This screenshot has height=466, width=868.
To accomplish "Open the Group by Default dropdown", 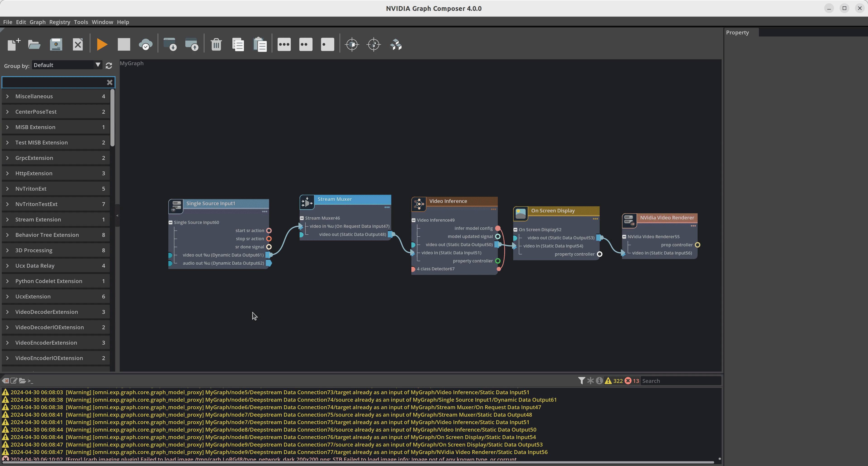I will pos(67,65).
